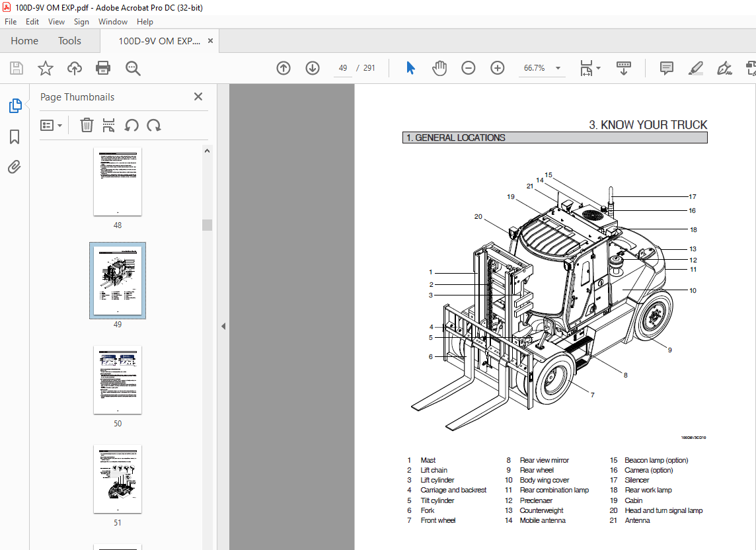Select page 50 thumbnail

click(x=118, y=379)
